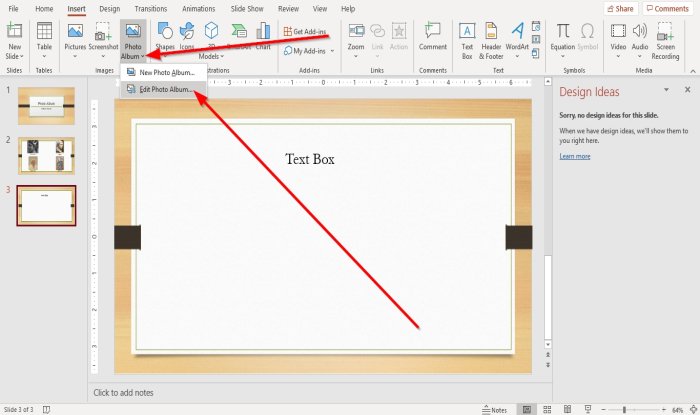
Task: Open the New Slide dropdown arrow
Action: pyautogui.click(x=21, y=57)
